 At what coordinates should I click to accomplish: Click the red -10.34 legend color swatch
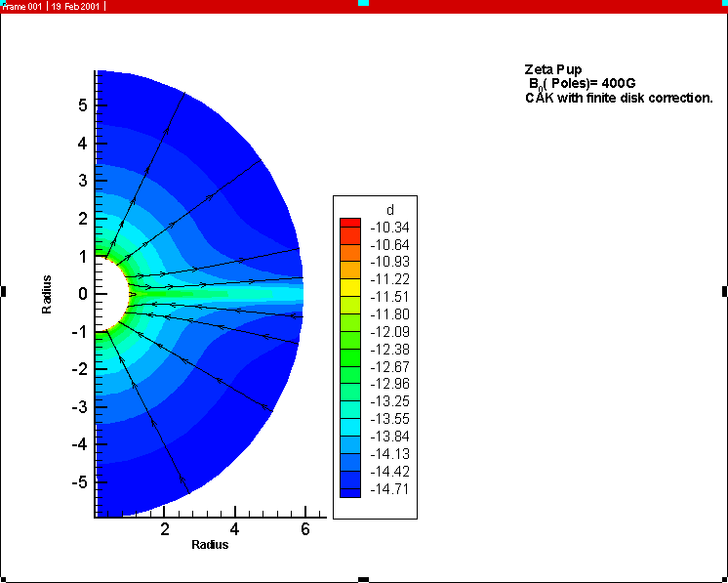coord(350,225)
